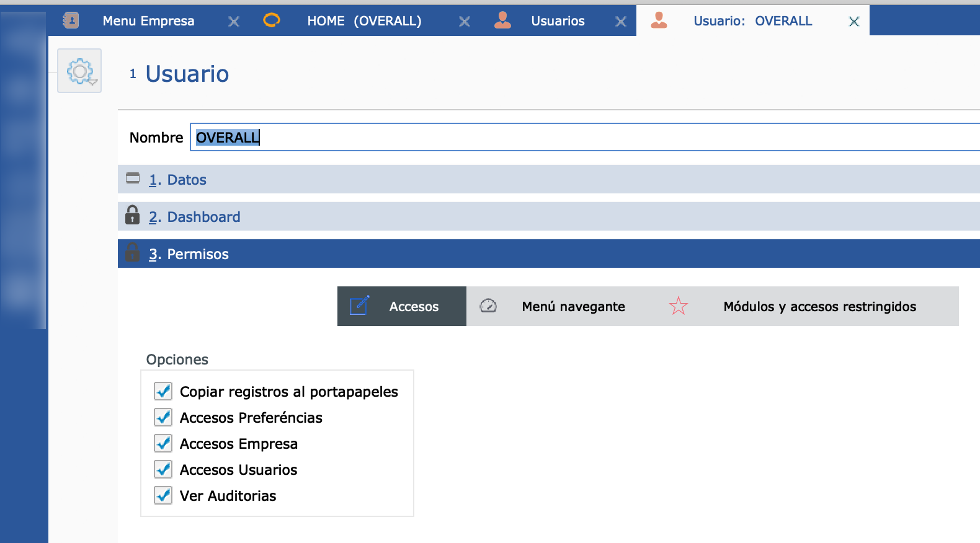Screen dimensions: 980x543
Task: Click the gauge icon for Menú navegante
Action: tap(488, 306)
